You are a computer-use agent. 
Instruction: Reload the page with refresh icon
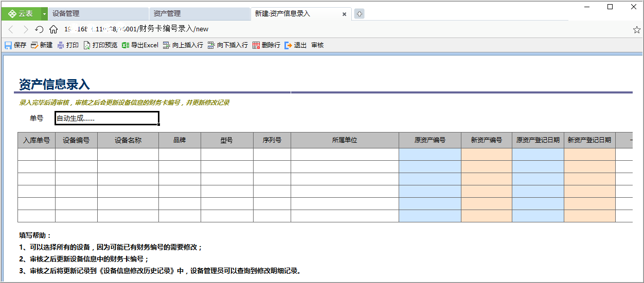click(x=39, y=29)
